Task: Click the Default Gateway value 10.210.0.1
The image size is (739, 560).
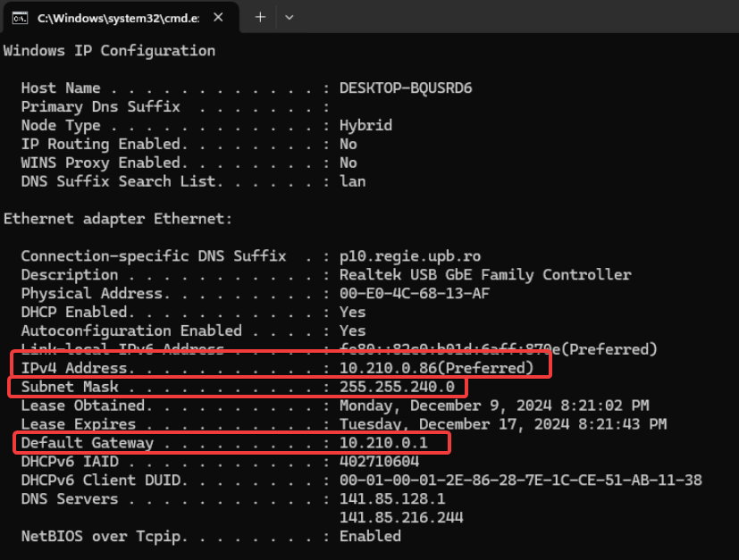Action: pos(383,443)
